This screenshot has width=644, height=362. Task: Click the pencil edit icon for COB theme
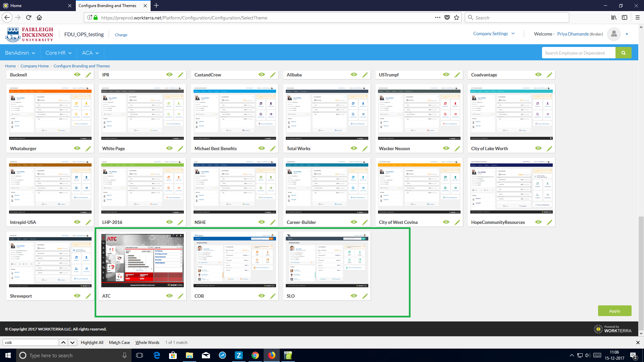coord(273,296)
